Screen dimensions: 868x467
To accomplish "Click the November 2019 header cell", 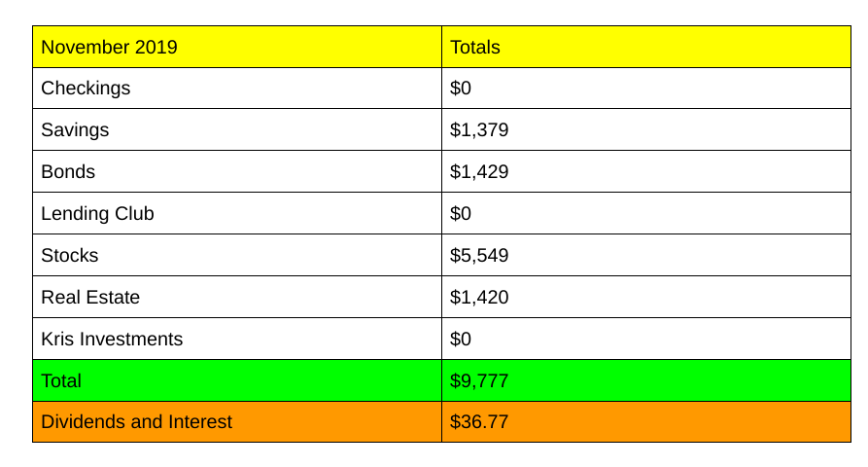I will coord(109,47).
